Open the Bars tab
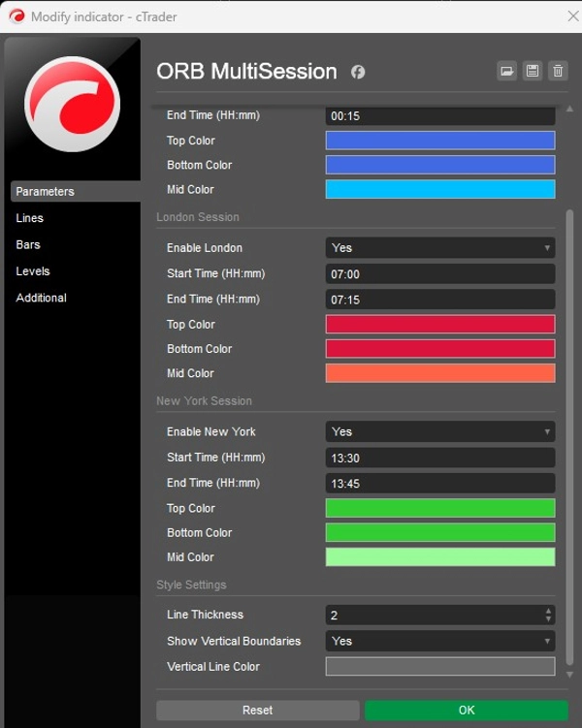 pos(28,244)
